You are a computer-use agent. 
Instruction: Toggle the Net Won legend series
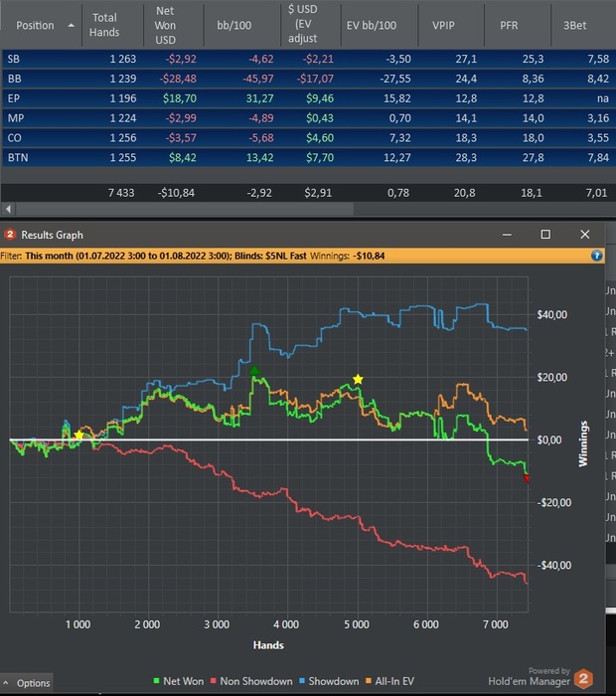pos(178,681)
